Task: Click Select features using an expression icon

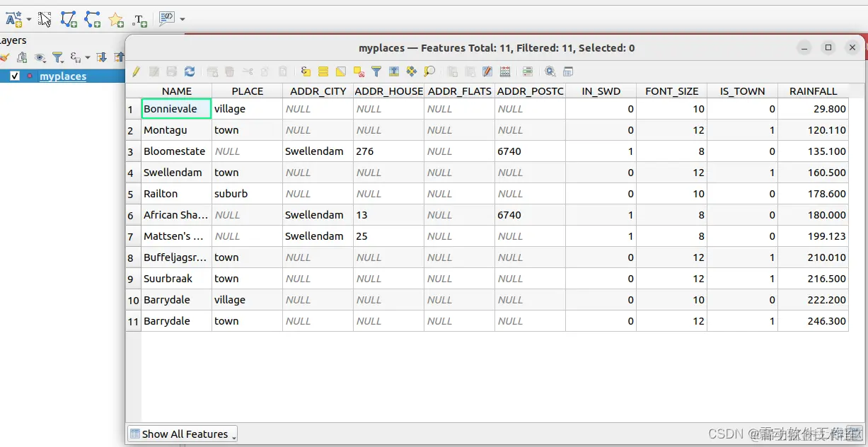Action: 306,71
